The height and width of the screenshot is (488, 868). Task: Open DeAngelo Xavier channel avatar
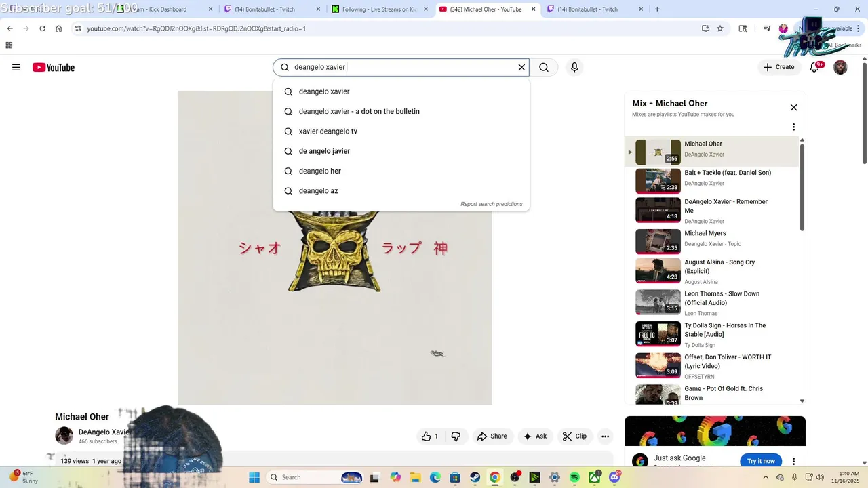64,436
